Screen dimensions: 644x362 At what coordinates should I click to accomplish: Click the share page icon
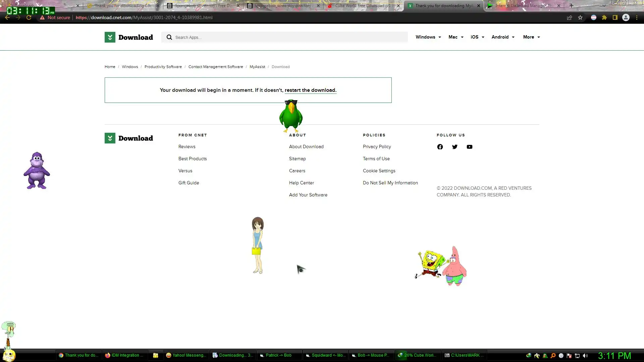(569, 18)
